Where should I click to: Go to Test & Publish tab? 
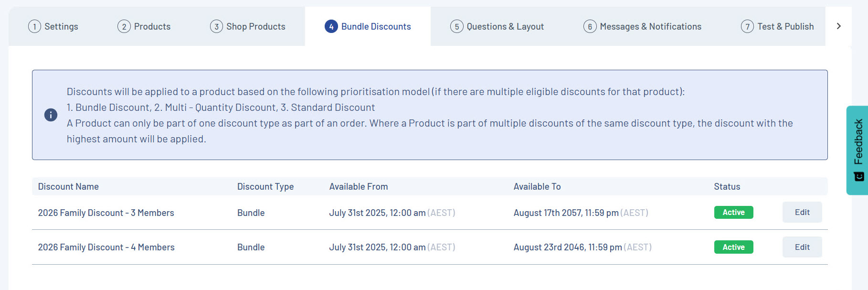pos(777,27)
